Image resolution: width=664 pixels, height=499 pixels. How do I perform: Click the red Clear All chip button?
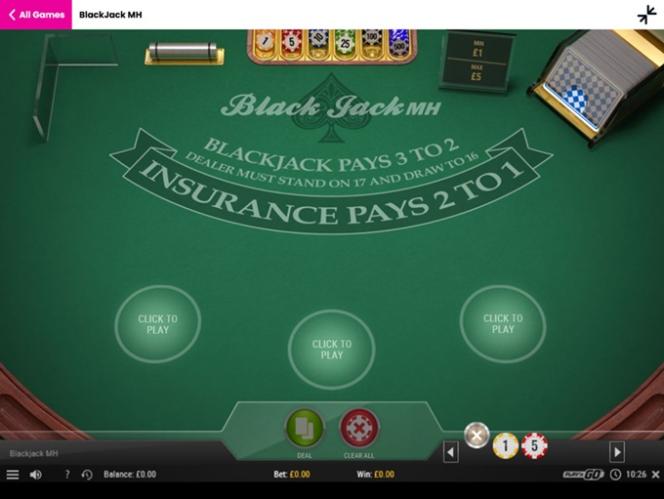point(359,427)
